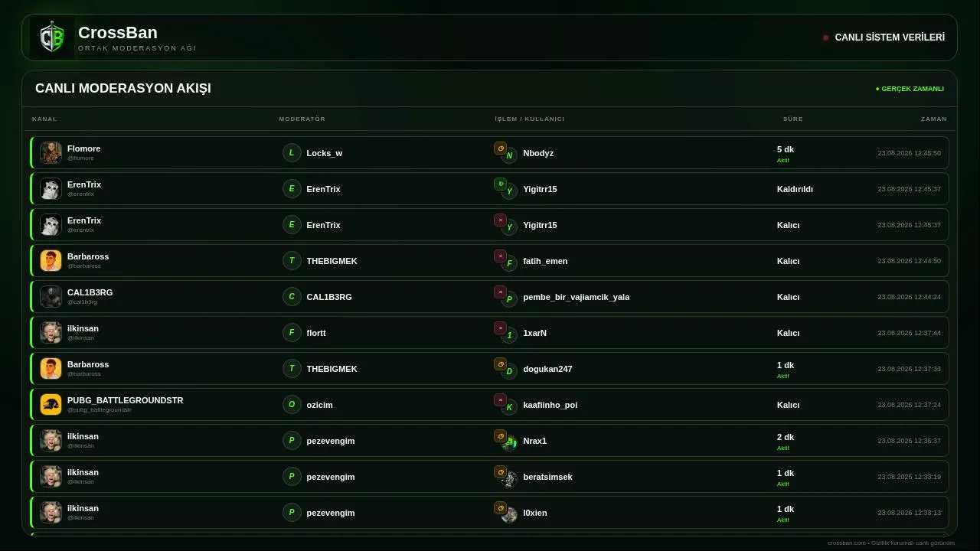Click the ban icon beside pembe_bir_vajiamcik_yala
This screenshot has width=980, height=551.
(500, 292)
